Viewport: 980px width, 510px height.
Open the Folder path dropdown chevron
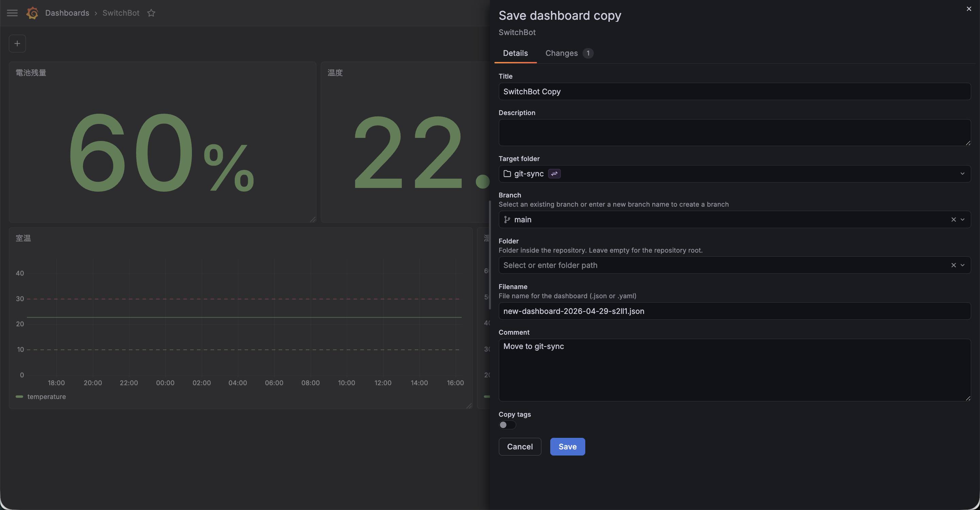(963, 265)
